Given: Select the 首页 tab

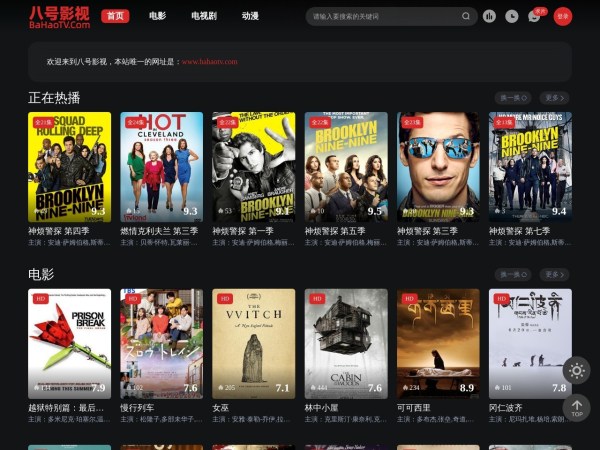Looking at the screenshot, I should pyautogui.click(x=116, y=16).
